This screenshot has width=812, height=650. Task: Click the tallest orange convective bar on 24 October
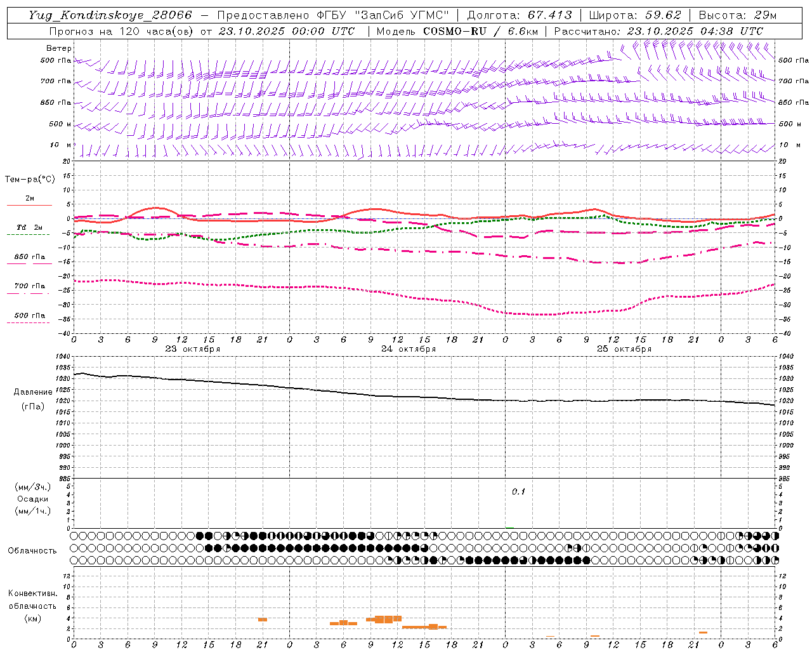384,619
